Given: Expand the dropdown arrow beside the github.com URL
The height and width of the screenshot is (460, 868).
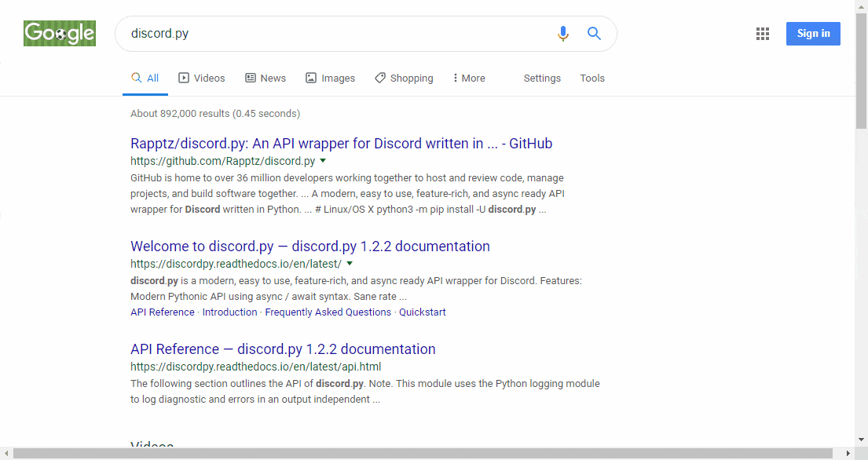Looking at the screenshot, I should (323, 161).
